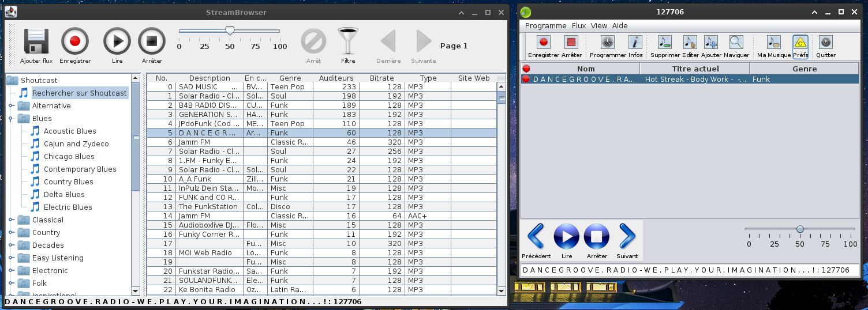Image resolution: width=868 pixels, height=310 pixels.
Task: Click the Nom column header
Action: (586, 69)
